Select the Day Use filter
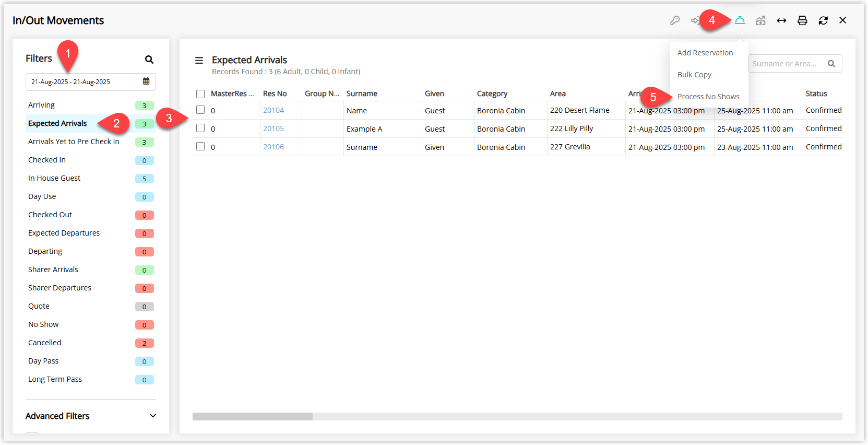The image size is (868, 445). [91, 196]
